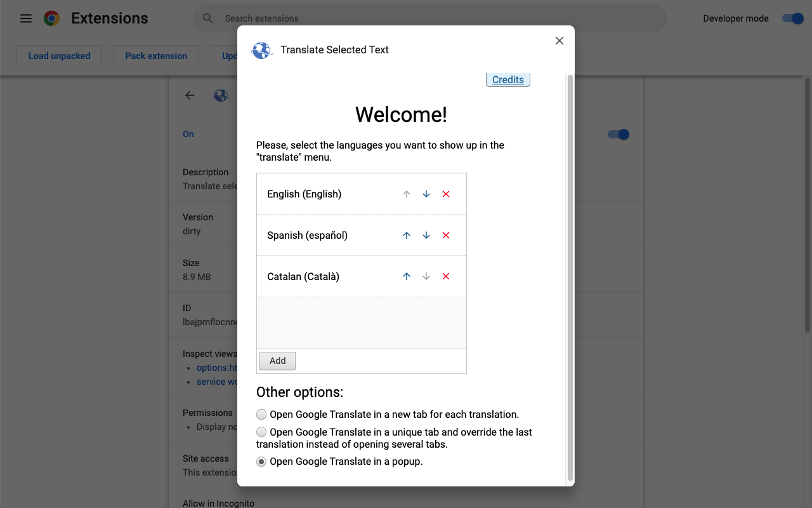
Task: Toggle Developer mode switch
Action: point(793,18)
